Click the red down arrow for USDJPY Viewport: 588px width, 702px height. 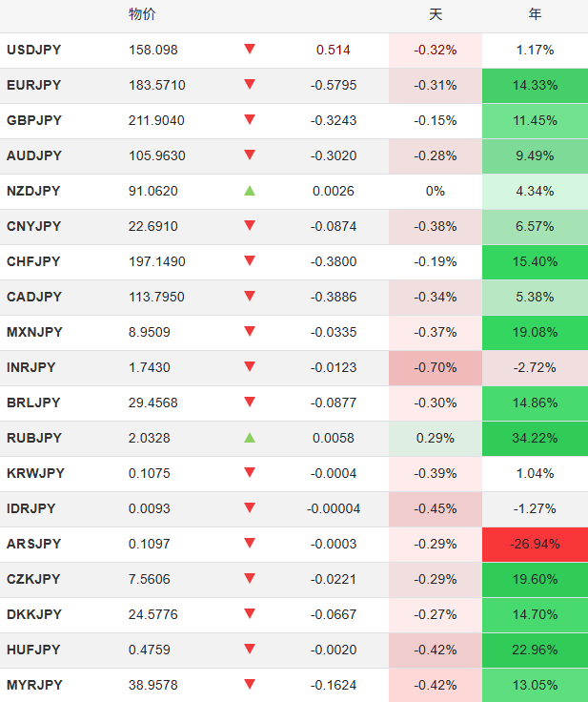pos(250,49)
